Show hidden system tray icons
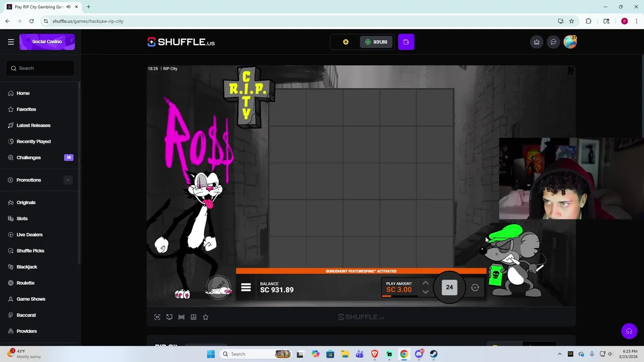The image size is (644, 362). (x=559, y=354)
